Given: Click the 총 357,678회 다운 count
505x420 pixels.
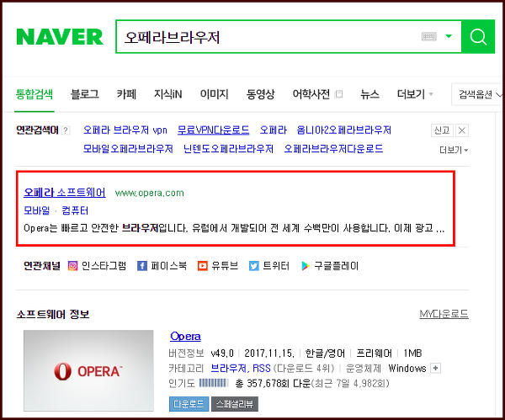Looking at the screenshot, I should [x=273, y=383].
